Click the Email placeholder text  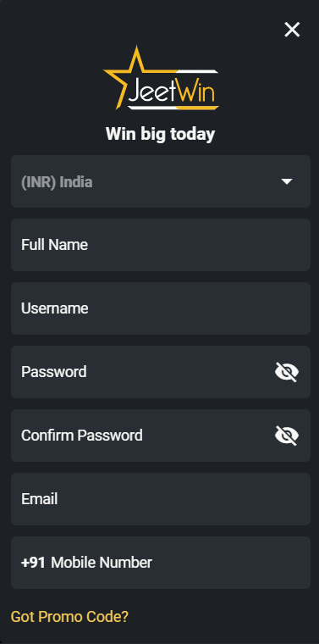(x=40, y=499)
